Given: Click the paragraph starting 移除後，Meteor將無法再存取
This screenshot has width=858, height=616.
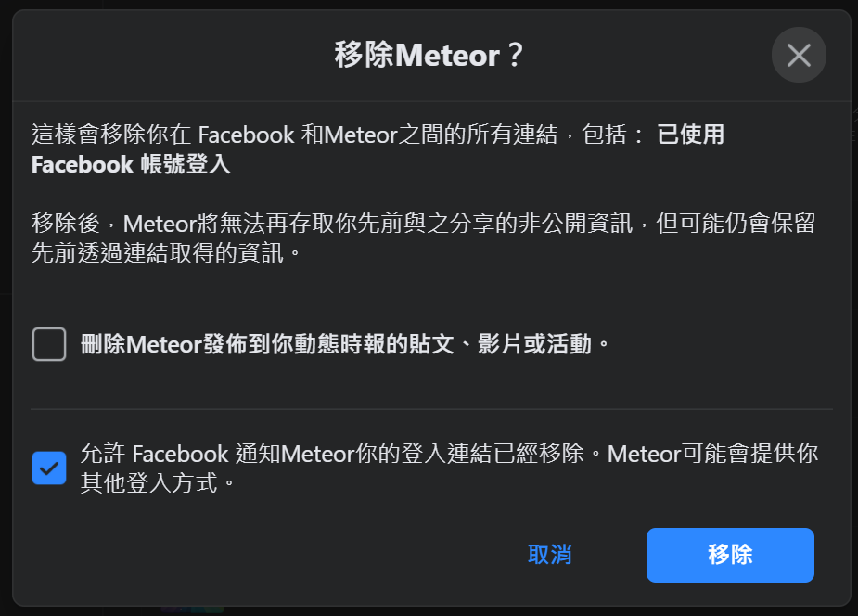Looking at the screenshot, I should 424,238.
